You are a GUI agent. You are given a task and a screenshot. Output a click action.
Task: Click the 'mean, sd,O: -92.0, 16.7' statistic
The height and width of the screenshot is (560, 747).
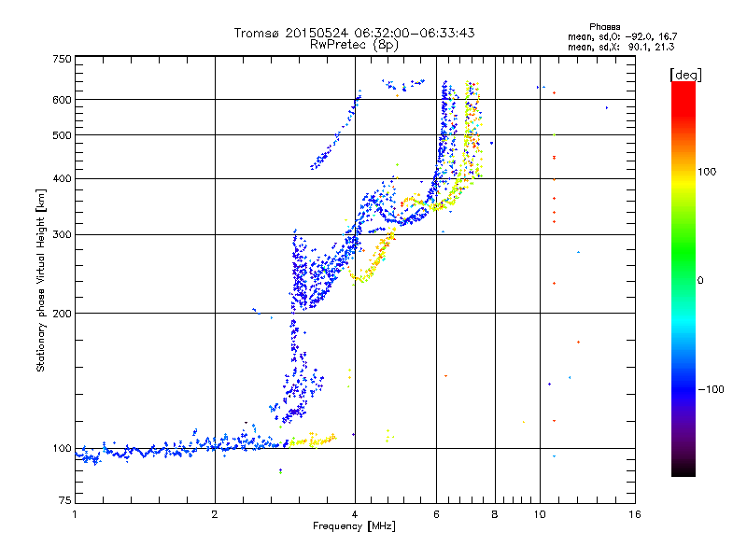[622, 36]
